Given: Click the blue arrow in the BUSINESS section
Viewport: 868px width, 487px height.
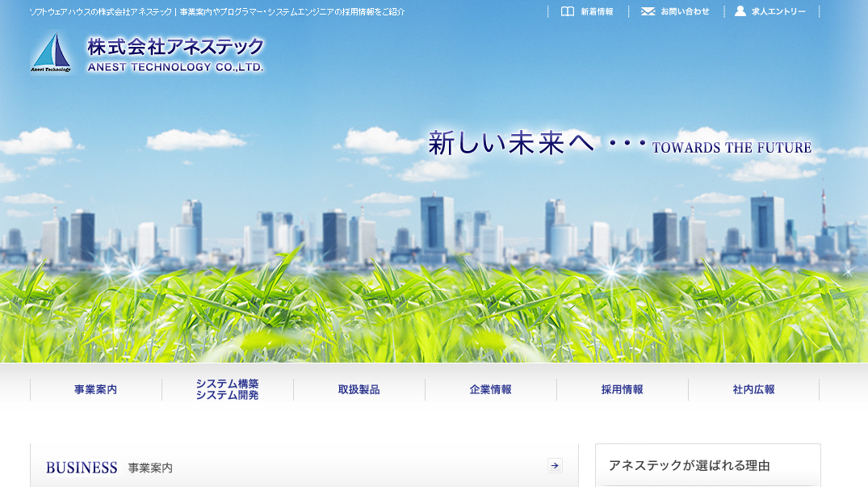Looking at the screenshot, I should (555, 465).
